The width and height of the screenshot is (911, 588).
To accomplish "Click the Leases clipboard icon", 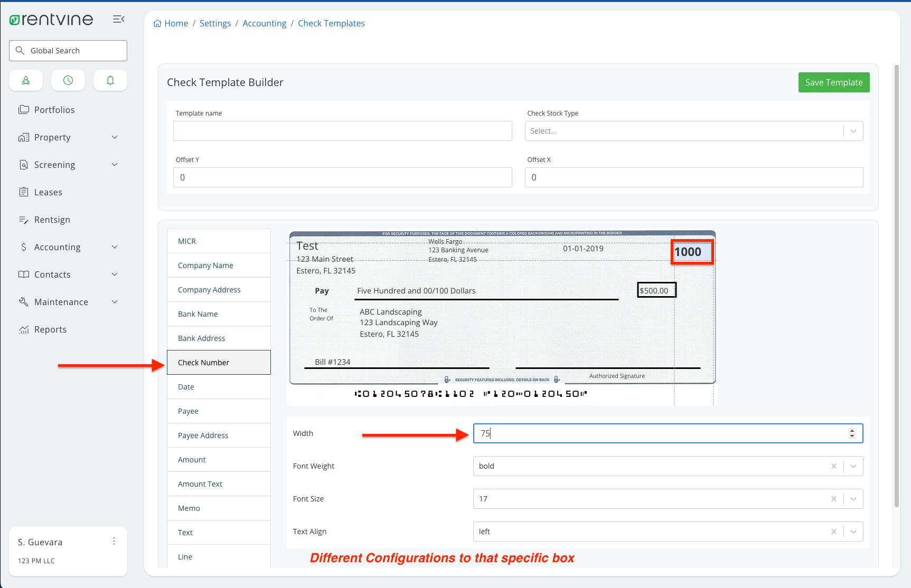I will coord(24,192).
